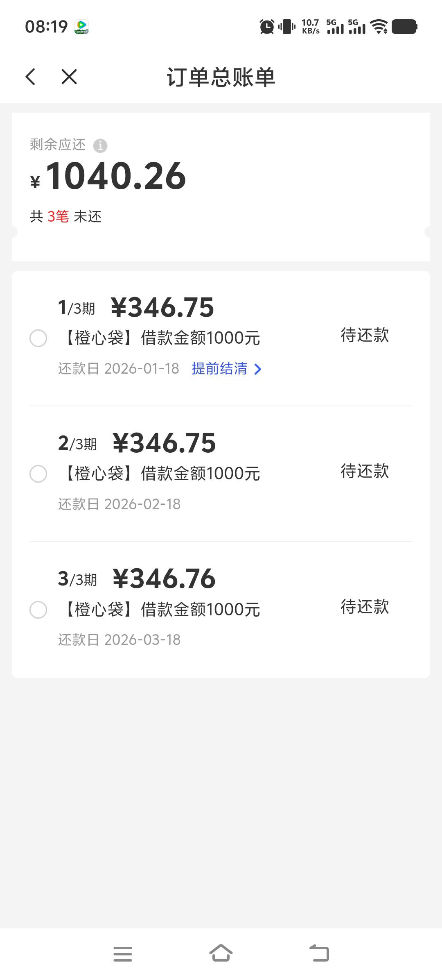Tap the back arrow icon

(31, 77)
